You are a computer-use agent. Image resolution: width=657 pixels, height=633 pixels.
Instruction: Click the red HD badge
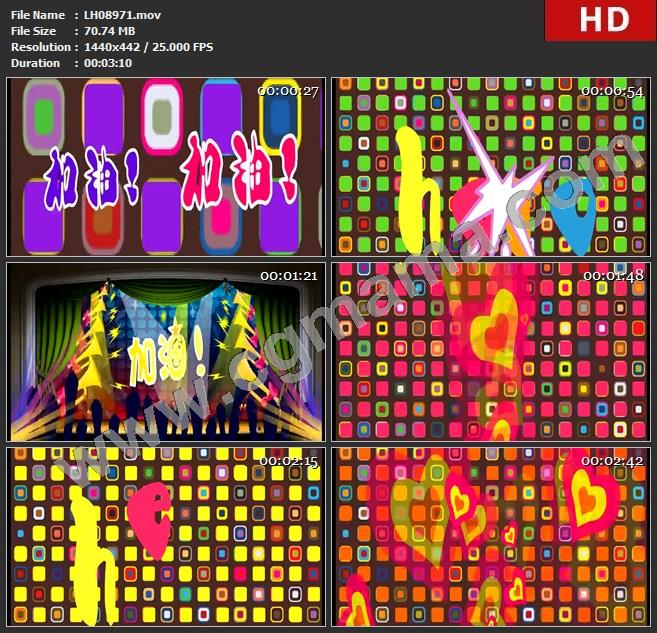(x=600, y=21)
